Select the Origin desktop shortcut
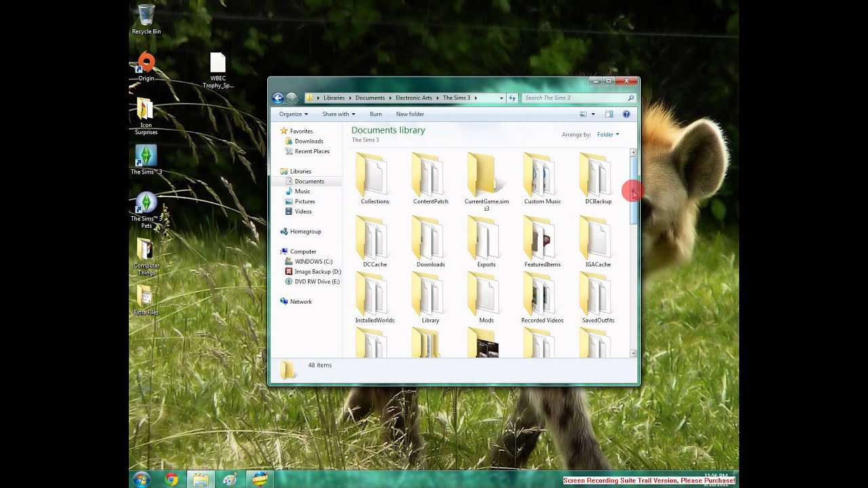 click(x=146, y=66)
